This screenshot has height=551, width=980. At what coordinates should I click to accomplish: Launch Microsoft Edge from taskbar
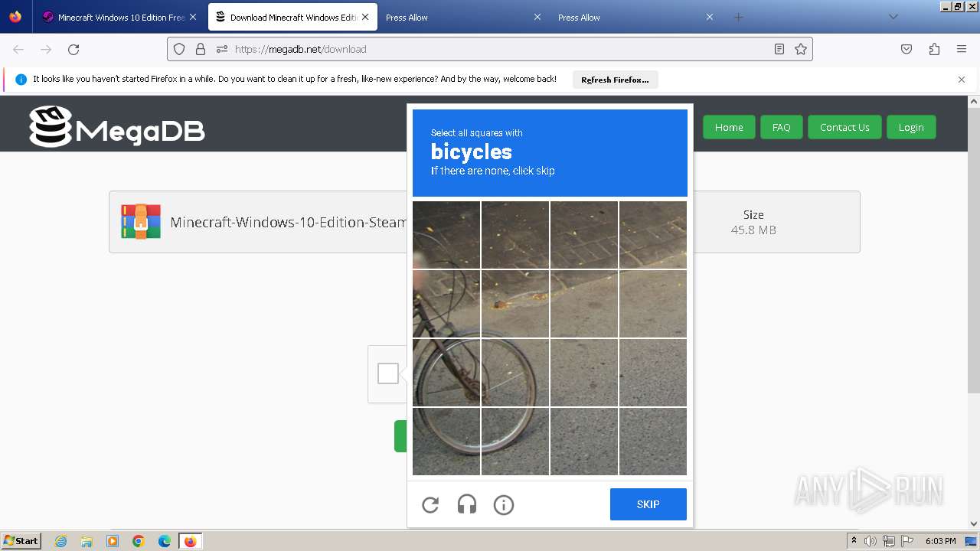coord(165,541)
